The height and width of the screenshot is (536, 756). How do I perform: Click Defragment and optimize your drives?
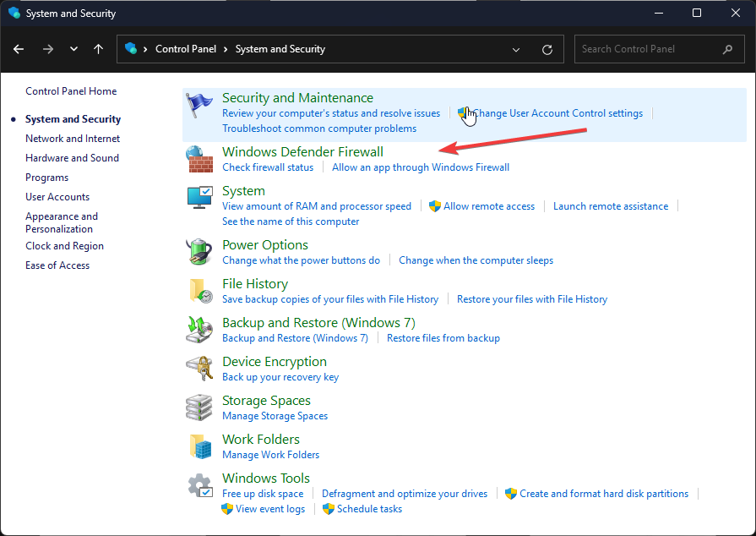[x=405, y=494]
